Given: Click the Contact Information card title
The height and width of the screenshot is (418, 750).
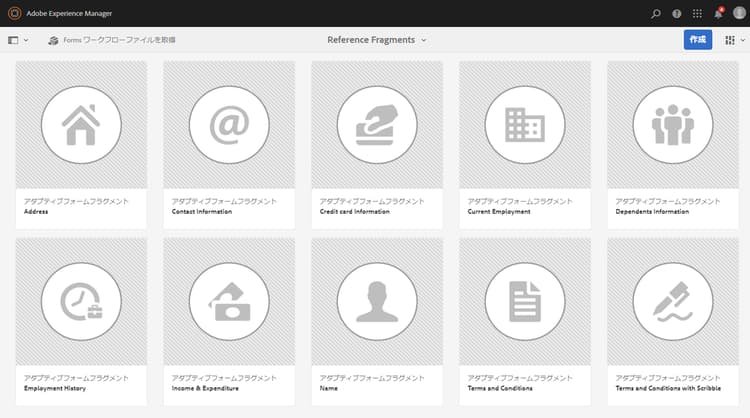Looking at the screenshot, I should coord(202,211).
